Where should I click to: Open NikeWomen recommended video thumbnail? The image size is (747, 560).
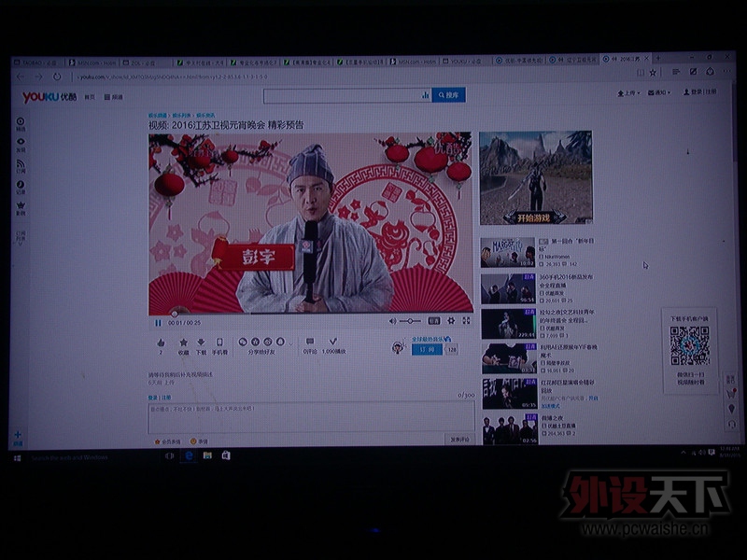(508, 252)
